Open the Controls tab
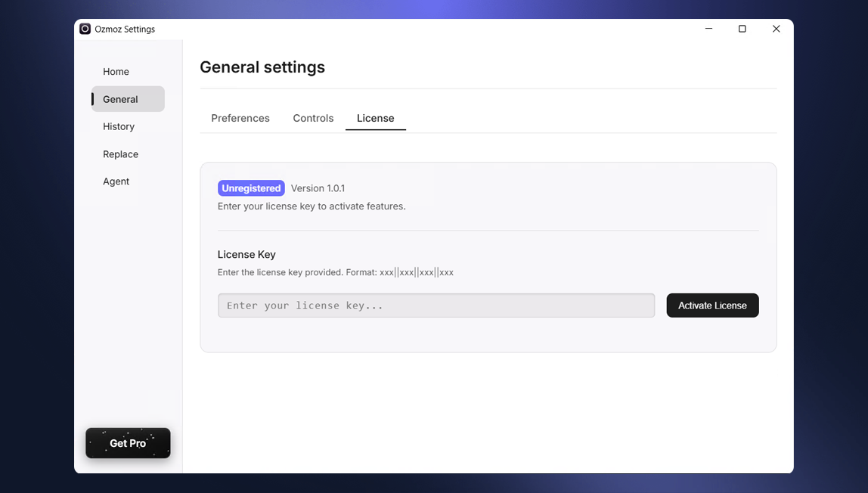The height and width of the screenshot is (493, 868). [313, 118]
